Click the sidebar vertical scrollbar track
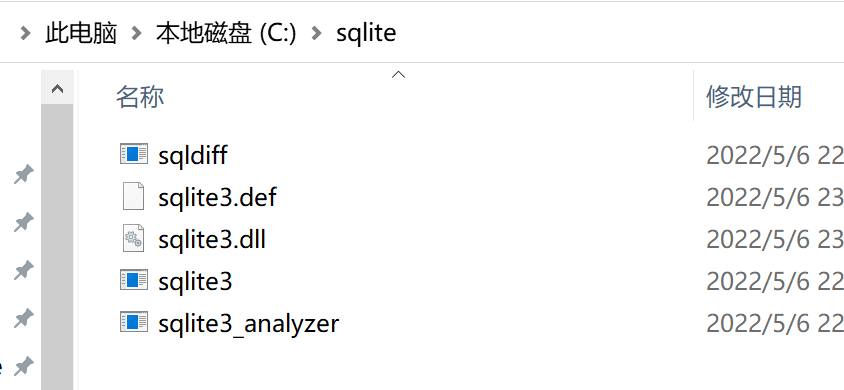 [x=57, y=247]
